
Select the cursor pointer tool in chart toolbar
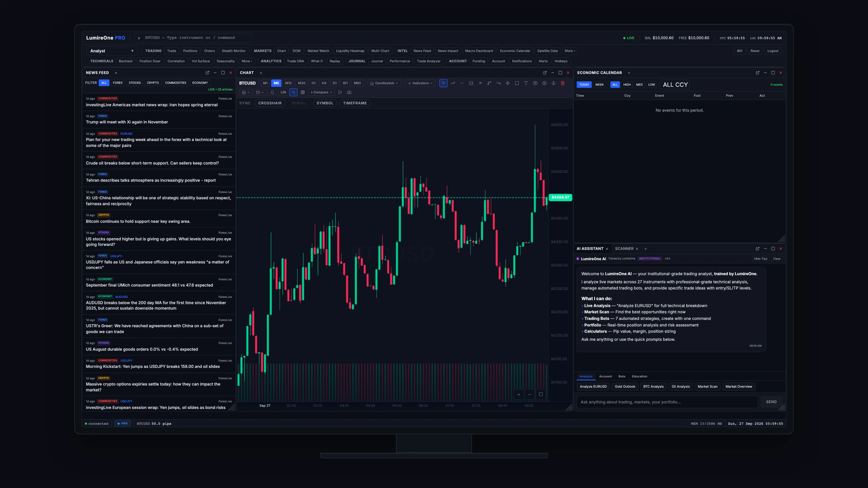[443, 83]
